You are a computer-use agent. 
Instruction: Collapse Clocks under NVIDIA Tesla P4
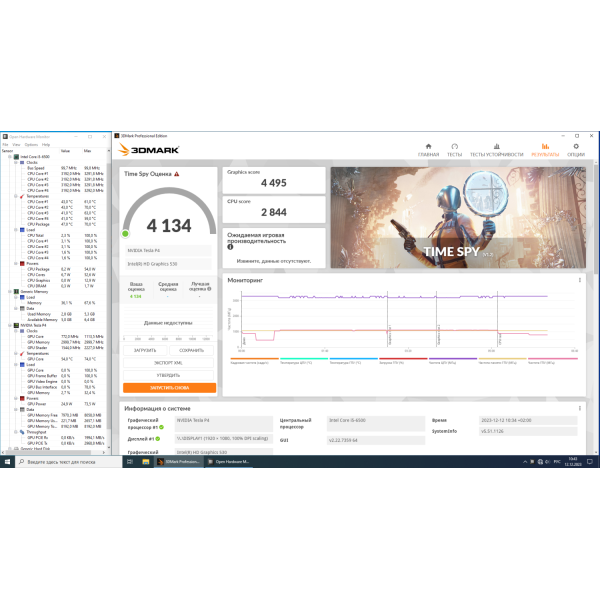point(16,331)
